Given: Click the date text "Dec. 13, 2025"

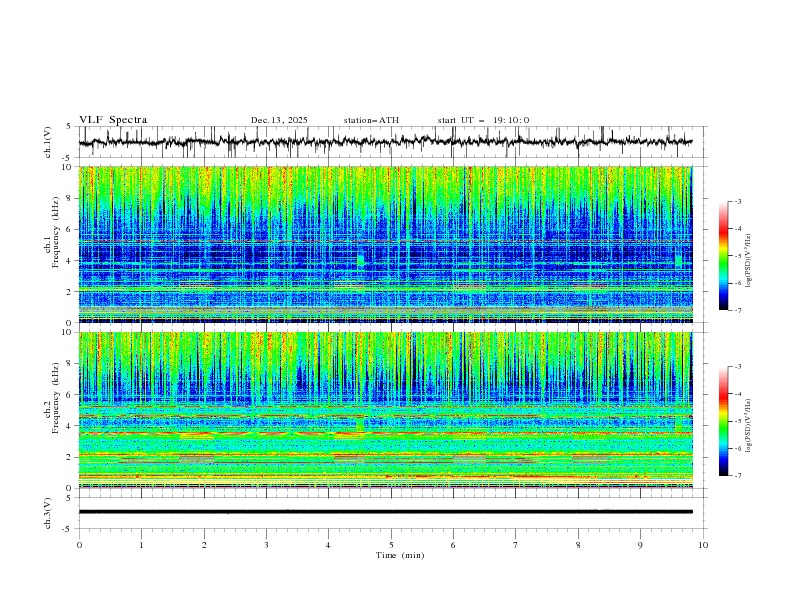Looking at the screenshot, I should click(279, 120).
